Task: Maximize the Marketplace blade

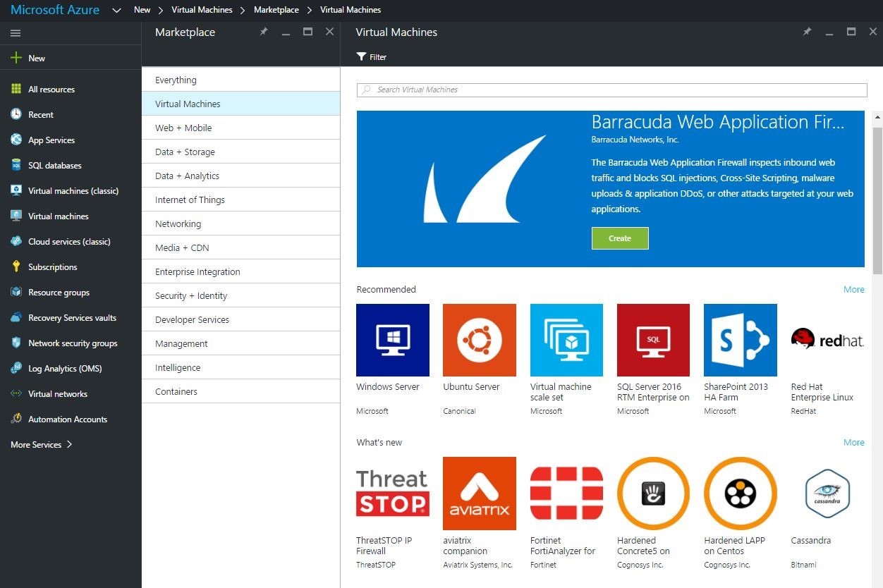Action: tap(307, 32)
